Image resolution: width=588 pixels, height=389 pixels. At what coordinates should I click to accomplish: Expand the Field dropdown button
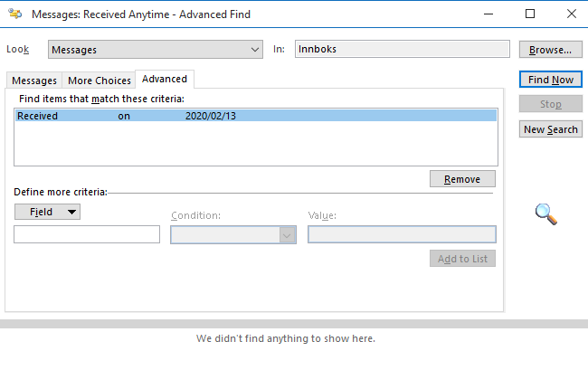[47, 212]
